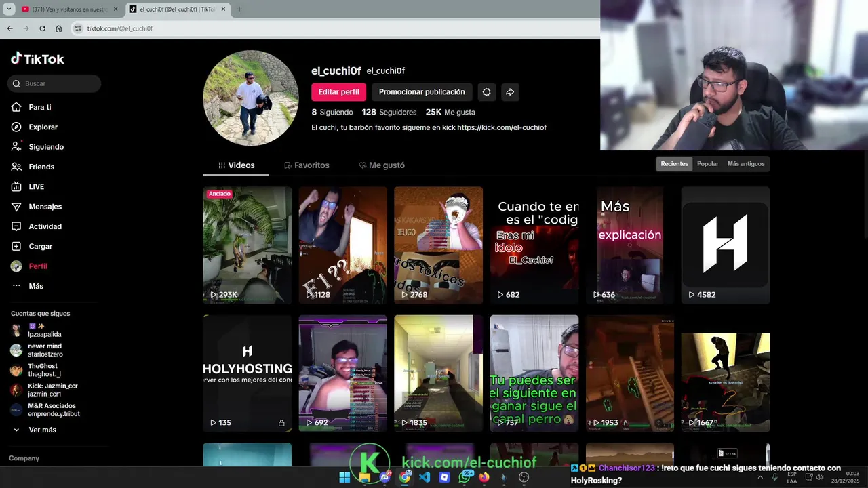
Task: Click the TikTok logo
Action: [x=37, y=59]
